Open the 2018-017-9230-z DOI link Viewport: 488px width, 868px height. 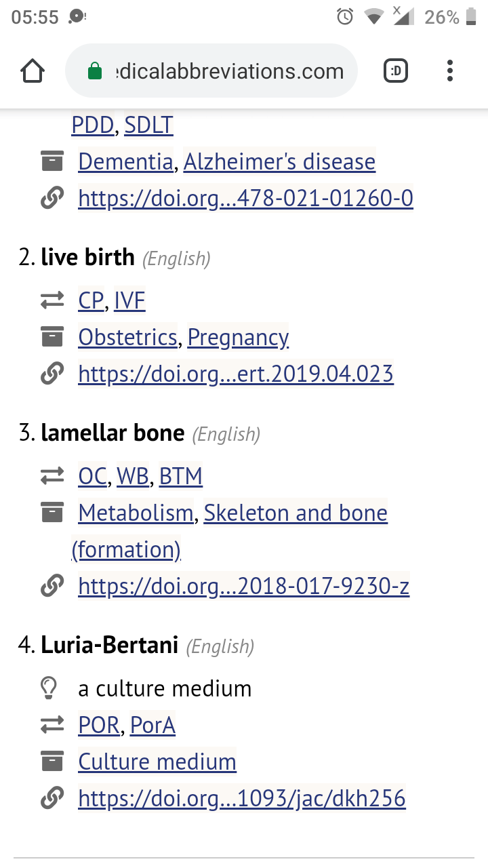[244, 587]
